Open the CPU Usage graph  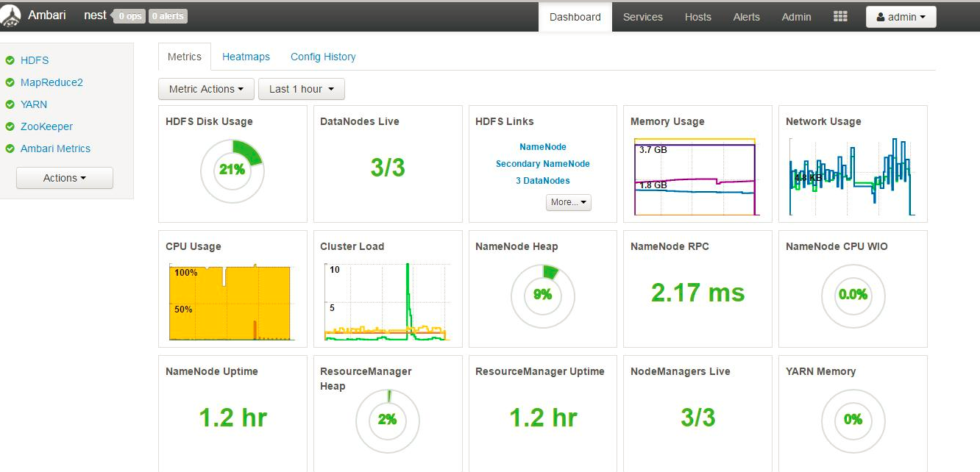point(232,301)
